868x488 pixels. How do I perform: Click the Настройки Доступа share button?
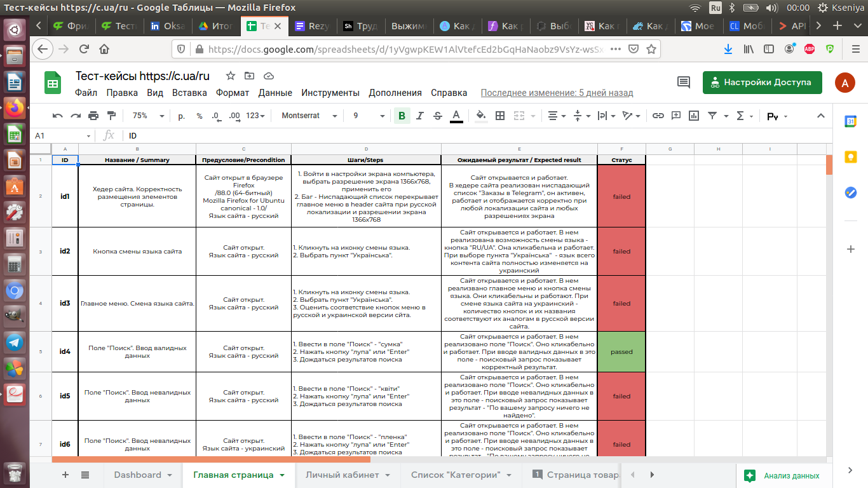762,83
